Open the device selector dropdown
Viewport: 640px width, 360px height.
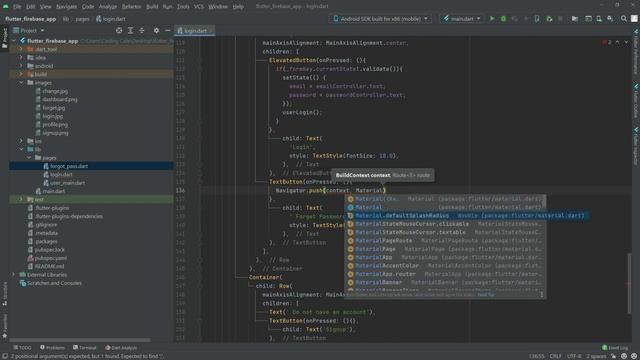[x=380, y=19]
